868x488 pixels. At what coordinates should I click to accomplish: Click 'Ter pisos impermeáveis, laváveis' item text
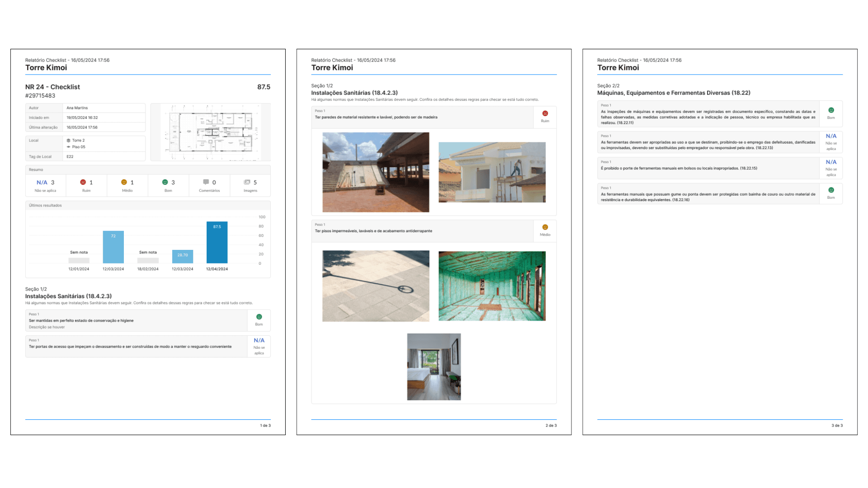pyautogui.click(x=373, y=231)
